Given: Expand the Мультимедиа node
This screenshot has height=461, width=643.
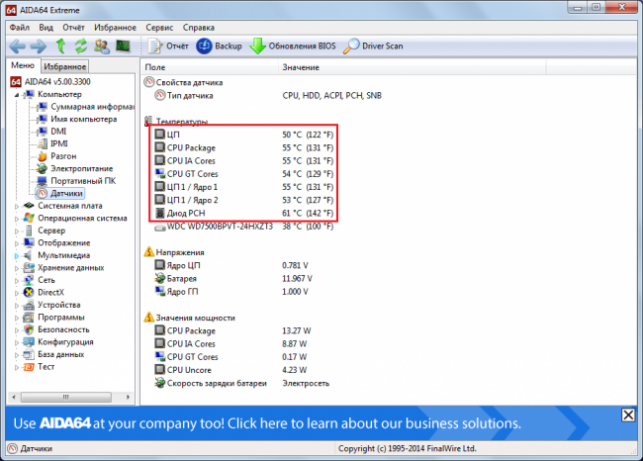Looking at the screenshot, I should 17,256.
